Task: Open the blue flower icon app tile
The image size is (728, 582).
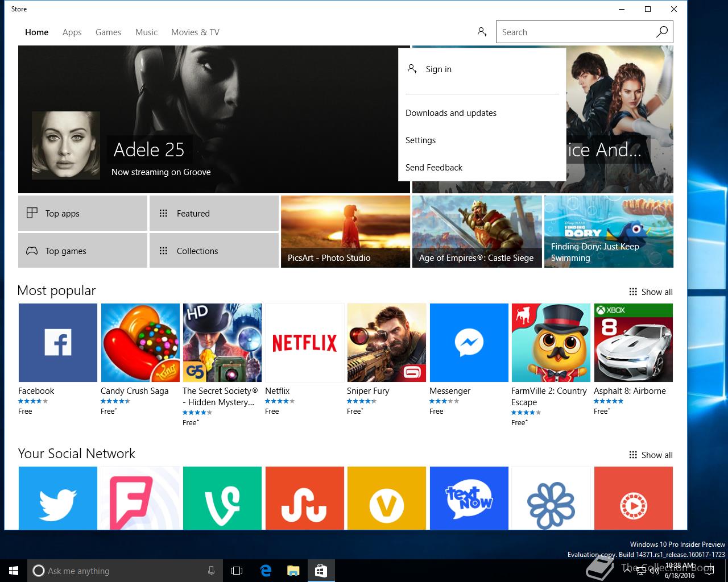Action: click(x=551, y=498)
